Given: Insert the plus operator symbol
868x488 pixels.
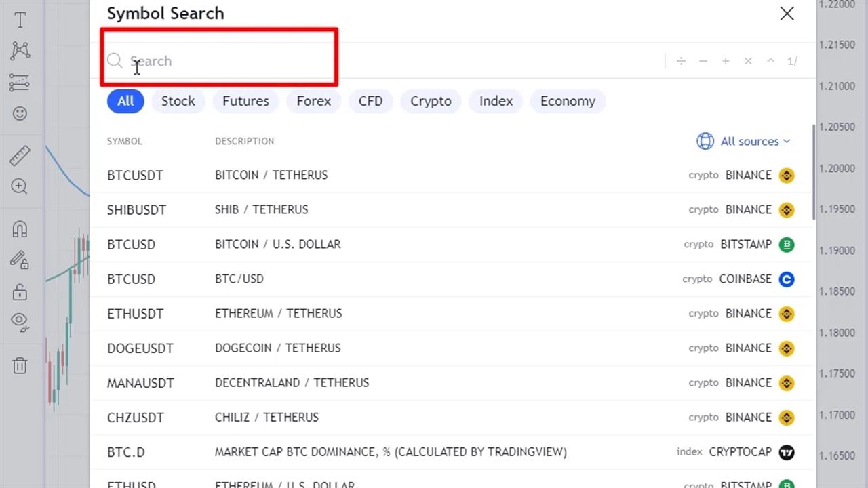Looking at the screenshot, I should (x=726, y=61).
